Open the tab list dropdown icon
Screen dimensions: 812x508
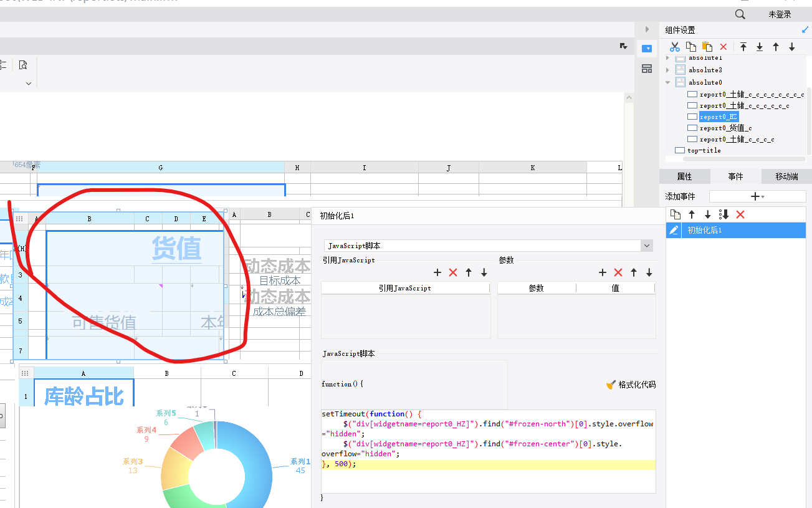click(x=623, y=46)
